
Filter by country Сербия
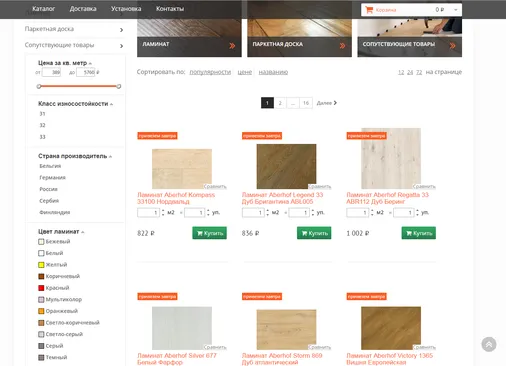click(x=49, y=201)
